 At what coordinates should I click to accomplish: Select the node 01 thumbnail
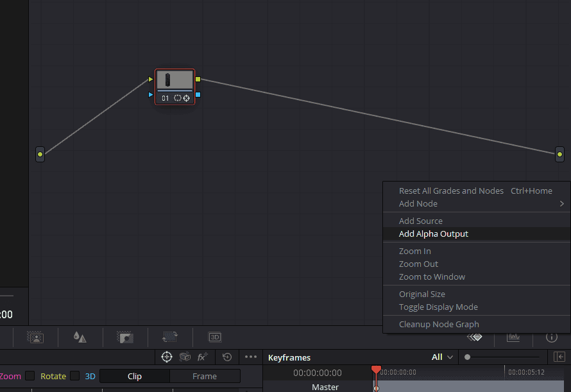[x=175, y=80]
